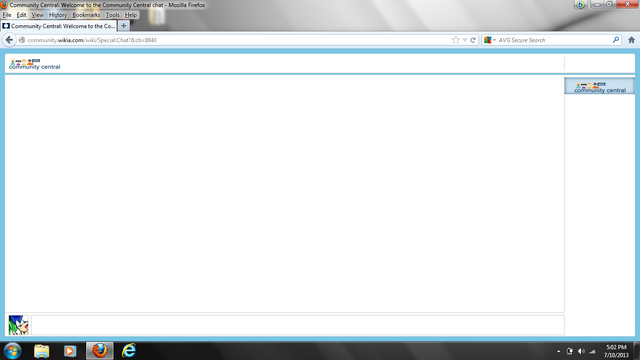Click the site identity globe icon

point(22,40)
